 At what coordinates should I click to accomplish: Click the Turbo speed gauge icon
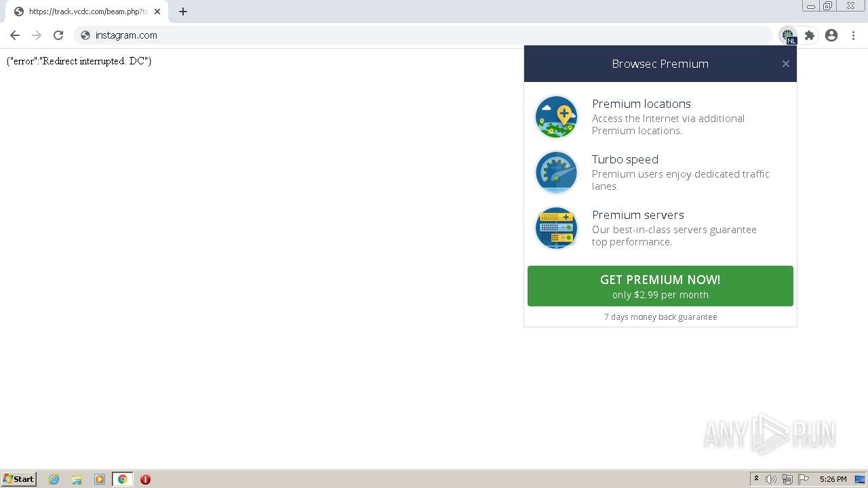coord(556,173)
